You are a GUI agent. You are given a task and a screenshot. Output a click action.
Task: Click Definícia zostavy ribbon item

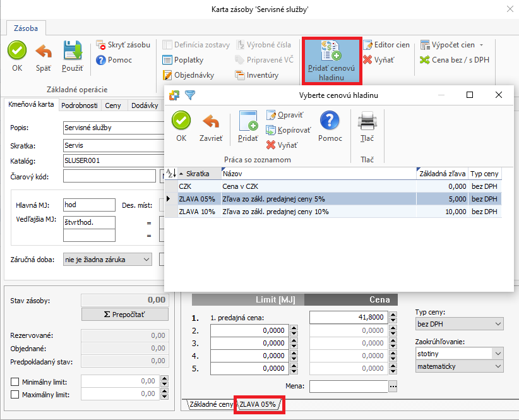pyautogui.click(x=196, y=45)
